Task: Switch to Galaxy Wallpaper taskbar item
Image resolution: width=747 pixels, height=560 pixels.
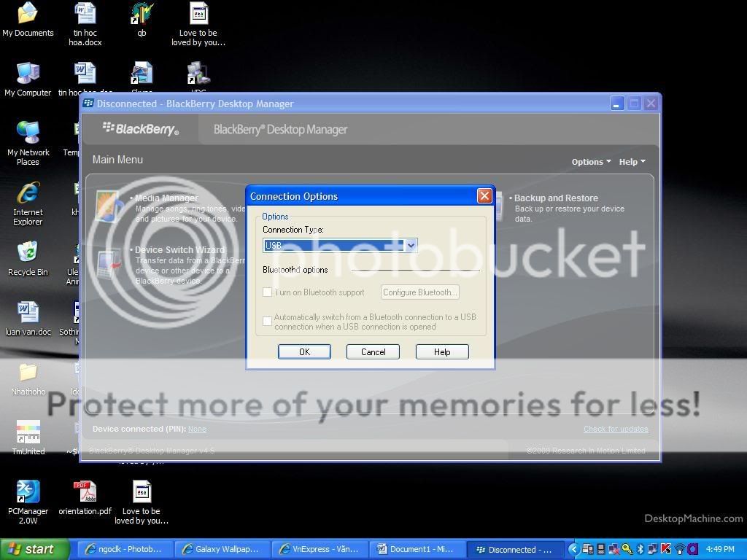Action: click(222, 549)
